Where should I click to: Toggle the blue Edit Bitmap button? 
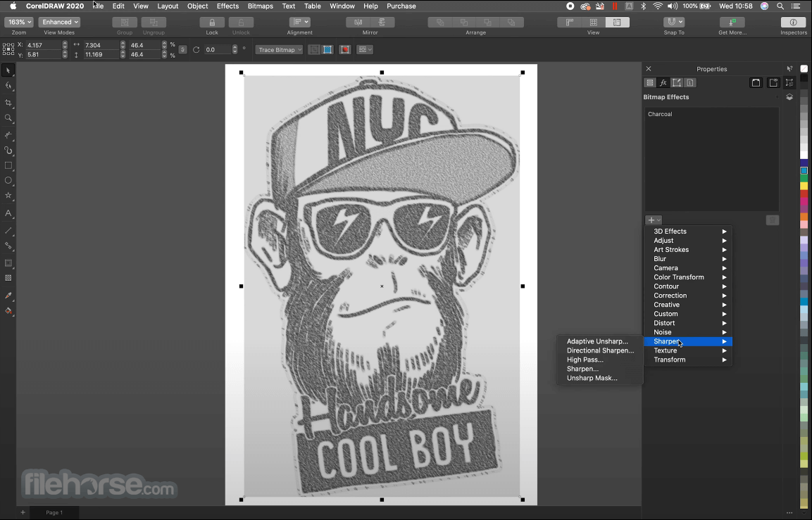click(327, 50)
